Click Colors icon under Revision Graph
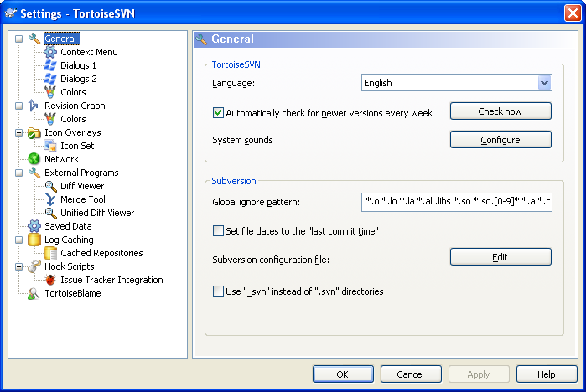Image resolution: width=586 pixels, height=392 pixels. [x=50, y=119]
